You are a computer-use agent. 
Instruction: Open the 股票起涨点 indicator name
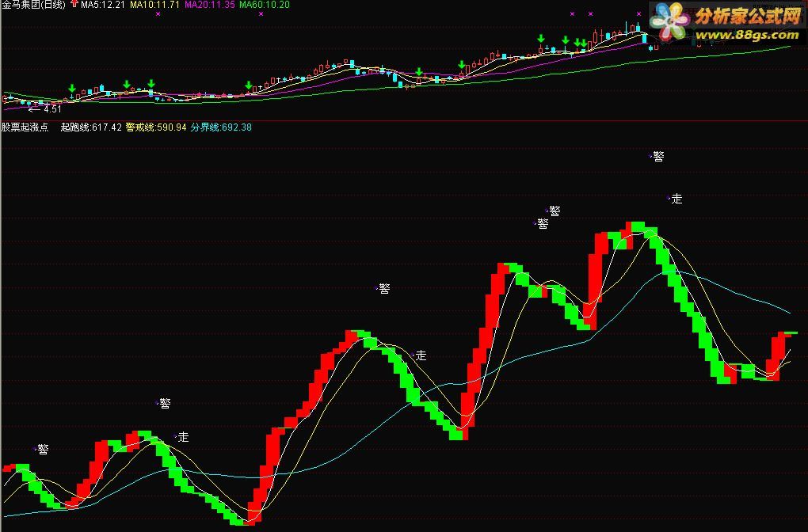[25, 127]
